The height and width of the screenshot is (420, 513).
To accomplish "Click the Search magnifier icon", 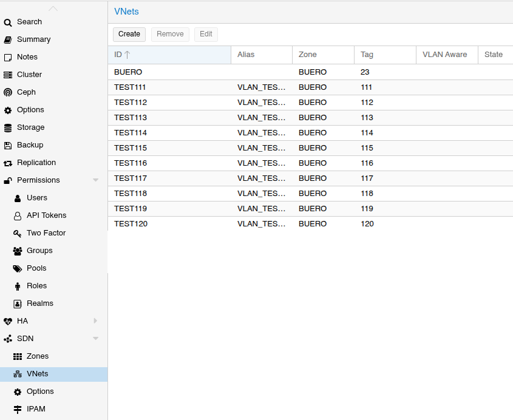I will pos(8,22).
